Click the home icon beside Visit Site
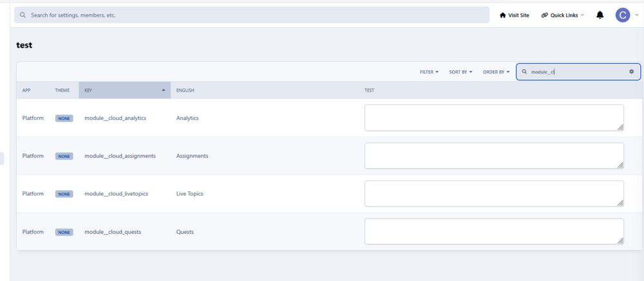 [502, 15]
